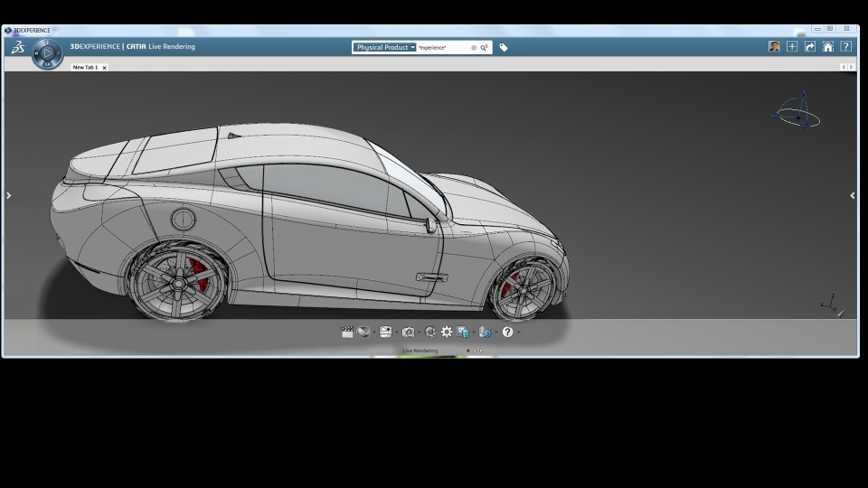Click the share arrow icon
Image resolution: width=868 pixels, height=488 pixels.
tap(809, 47)
